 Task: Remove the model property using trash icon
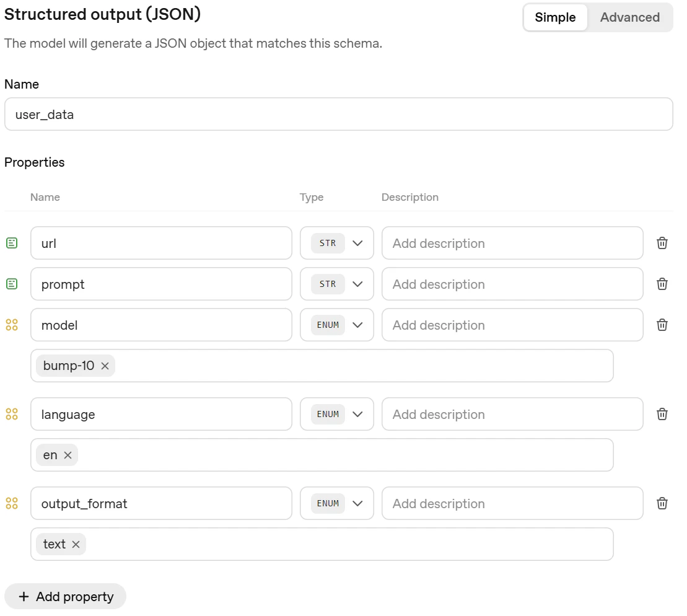click(x=662, y=325)
